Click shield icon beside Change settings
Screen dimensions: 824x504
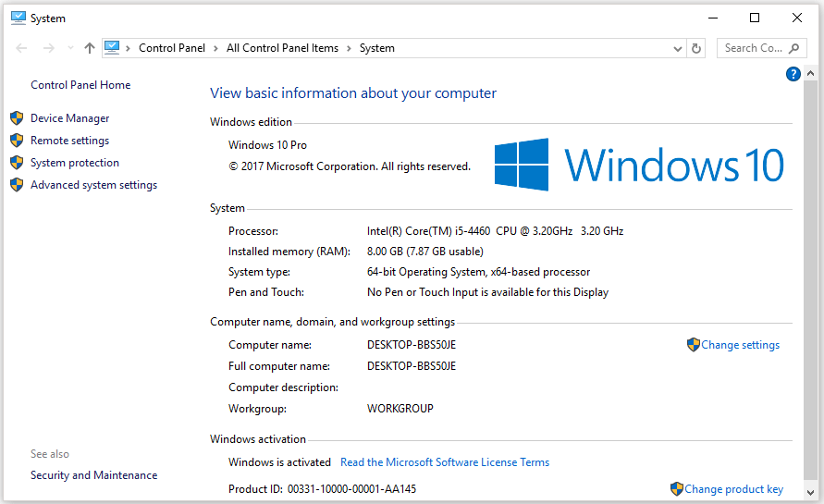694,345
